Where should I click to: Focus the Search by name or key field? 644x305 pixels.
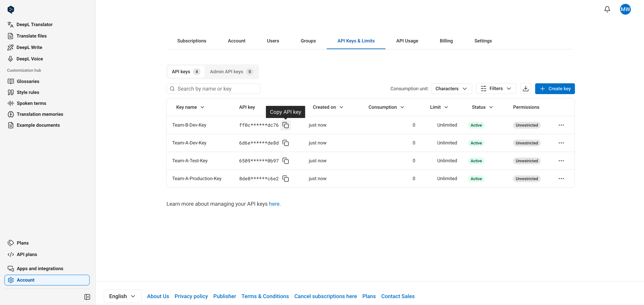[x=213, y=89]
